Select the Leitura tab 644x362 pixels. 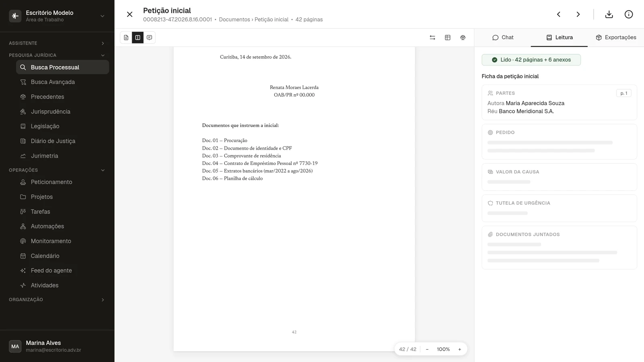(x=559, y=37)
